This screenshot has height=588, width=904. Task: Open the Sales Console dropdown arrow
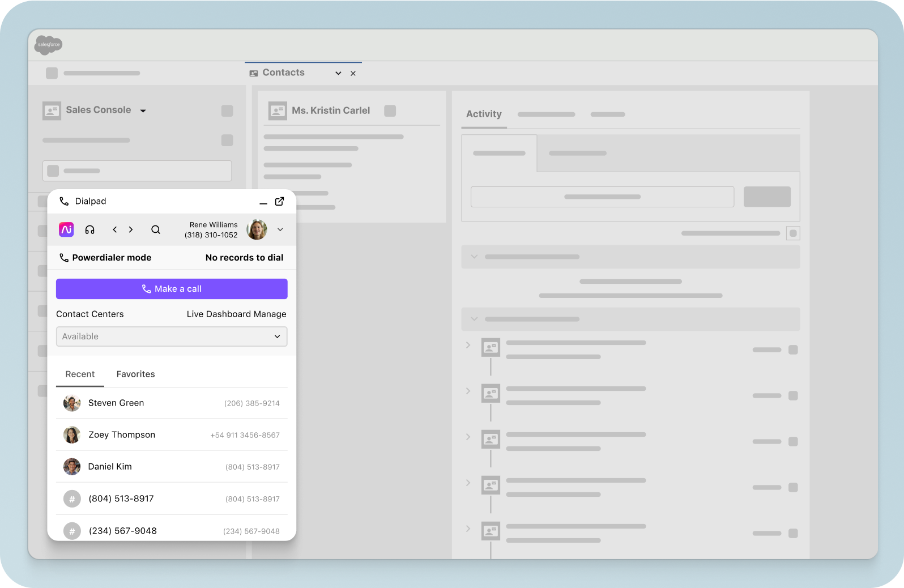pyautogui.click(x=143, y=111)
